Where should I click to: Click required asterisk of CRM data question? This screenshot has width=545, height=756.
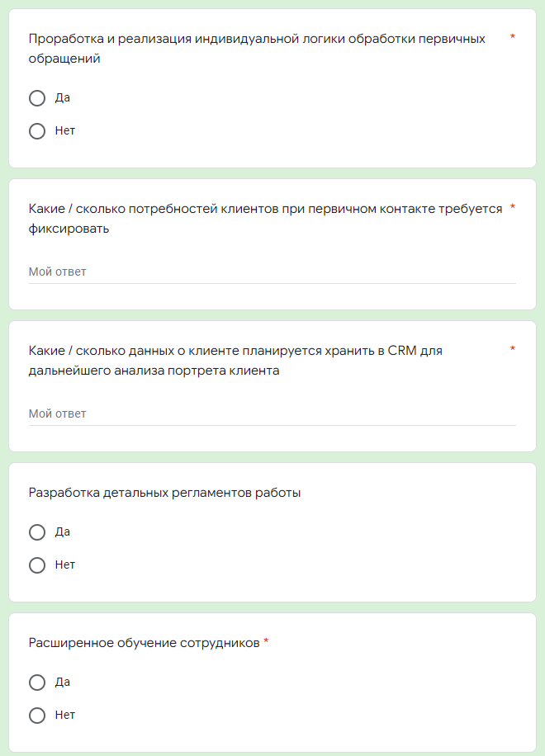click(x=513, y=348)
